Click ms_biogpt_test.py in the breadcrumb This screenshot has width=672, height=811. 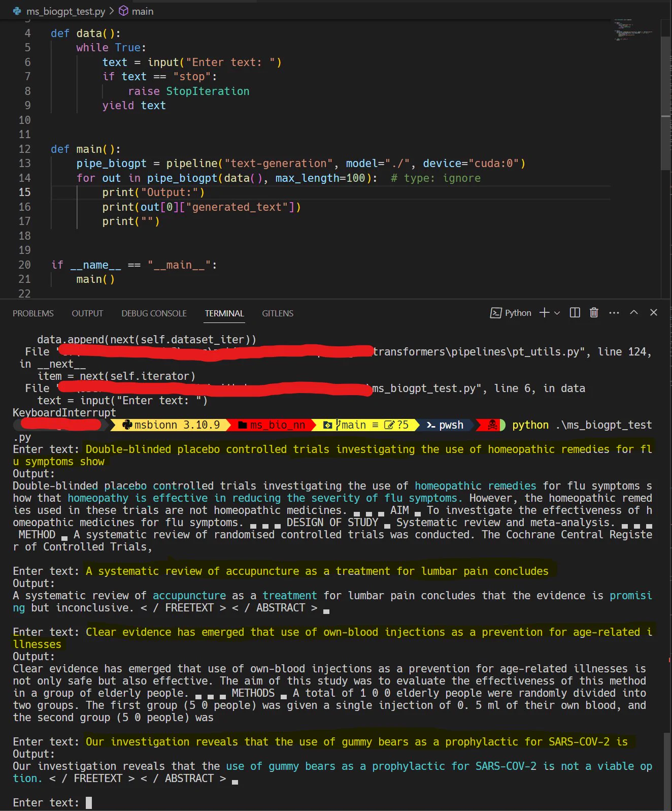pyautogui.click(x=66, y=11)
